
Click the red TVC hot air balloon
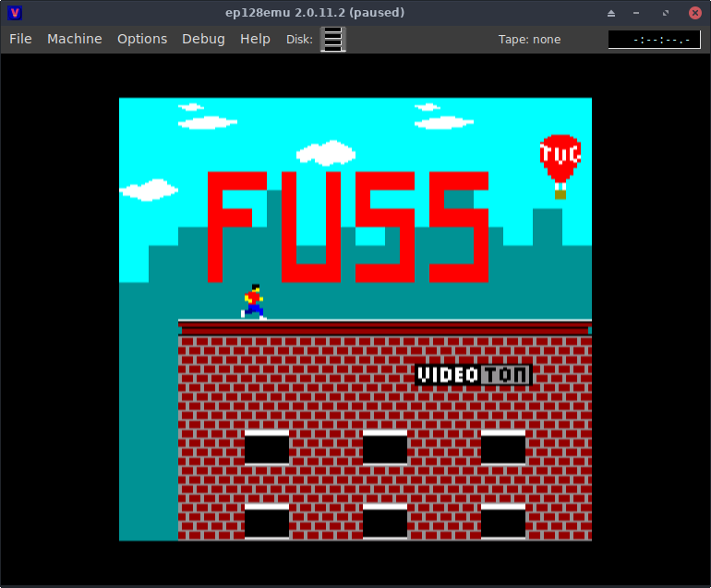(x=560, y=166)
